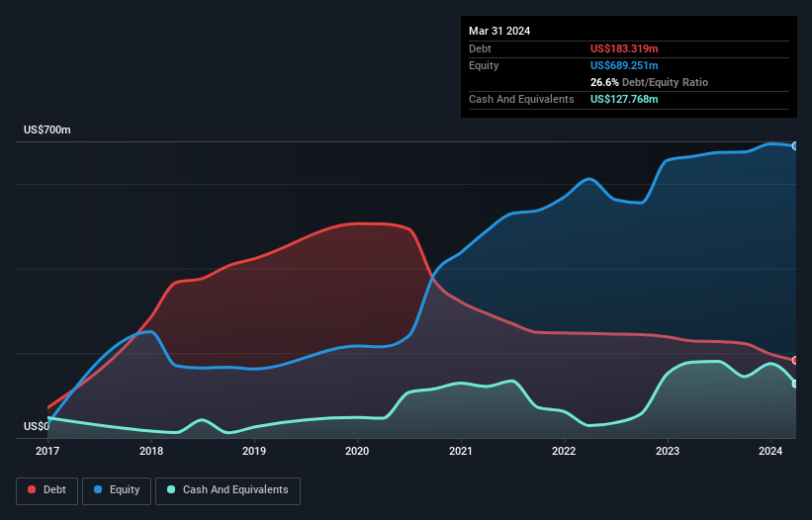Select the Debt end-point marker on chart
This screenshot has width=812, height=520.
coord(795,360)
